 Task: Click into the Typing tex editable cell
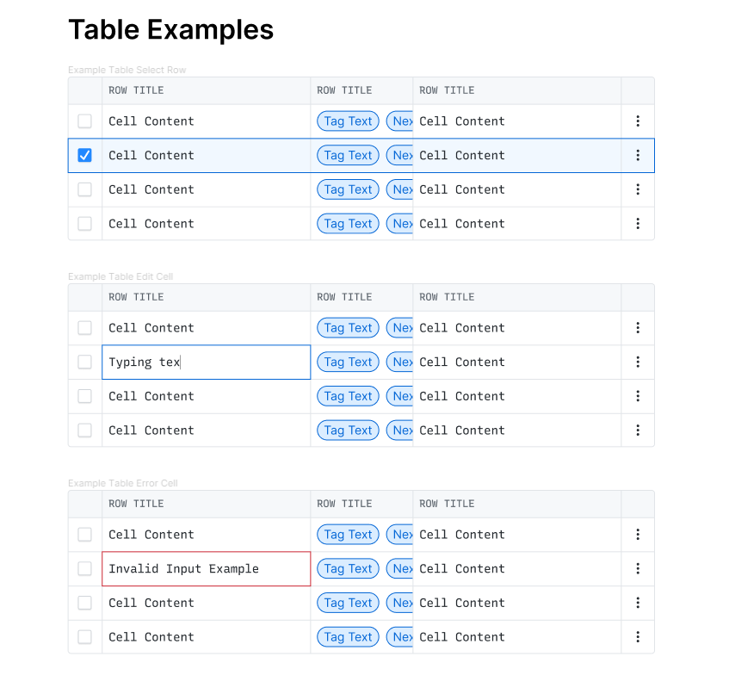pos(206,362)
